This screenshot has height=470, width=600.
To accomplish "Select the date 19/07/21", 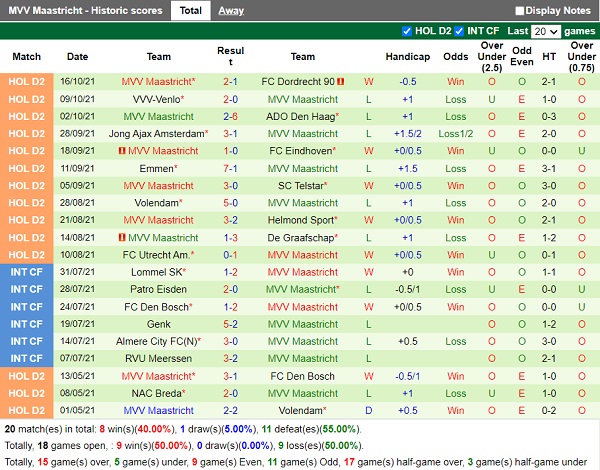I will [x=77, y=324].
